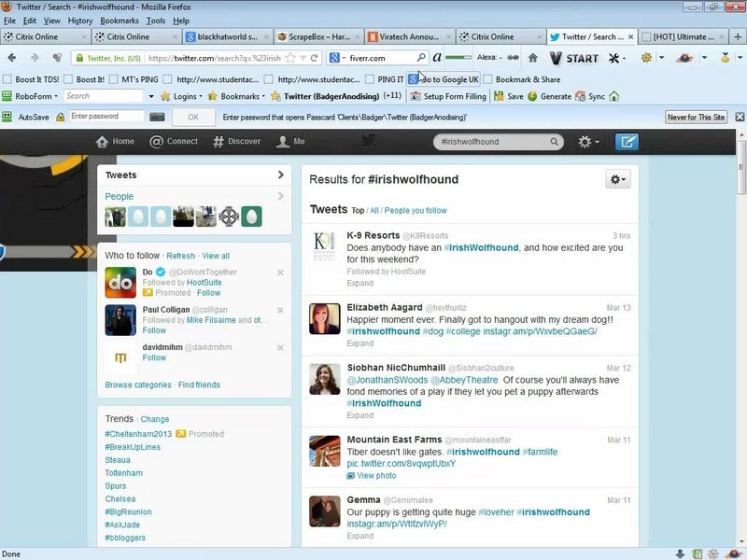Switch to blackhatworld tab
747x560 pixels.
(228, 36)
